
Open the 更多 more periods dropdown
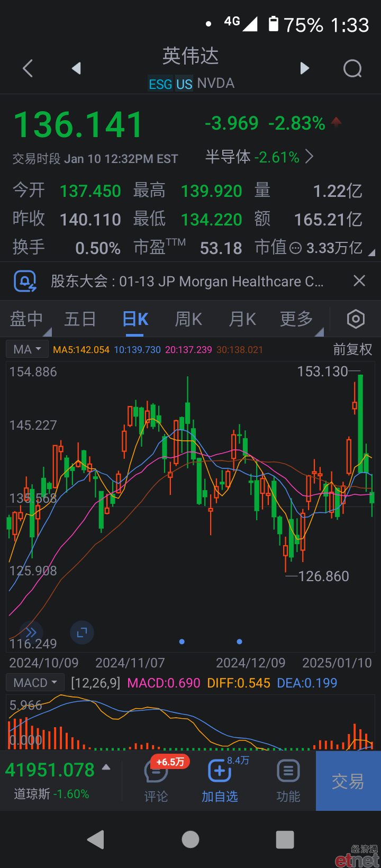pos(297,319)
